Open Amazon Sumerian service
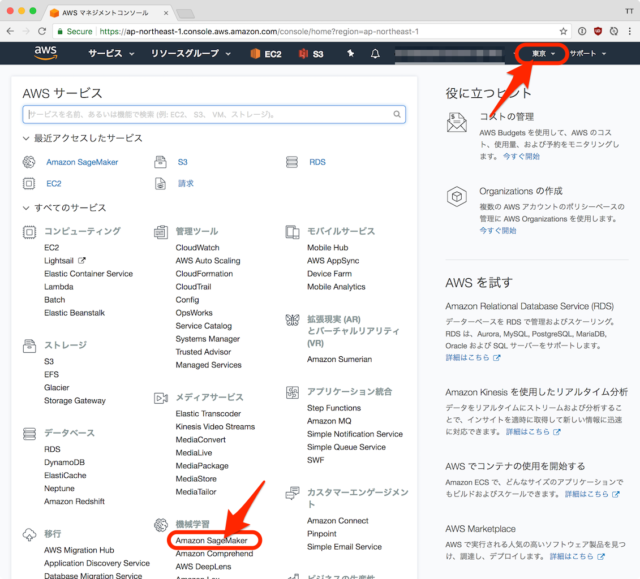Viewport: 640px width, 579px height. point(340,359)
